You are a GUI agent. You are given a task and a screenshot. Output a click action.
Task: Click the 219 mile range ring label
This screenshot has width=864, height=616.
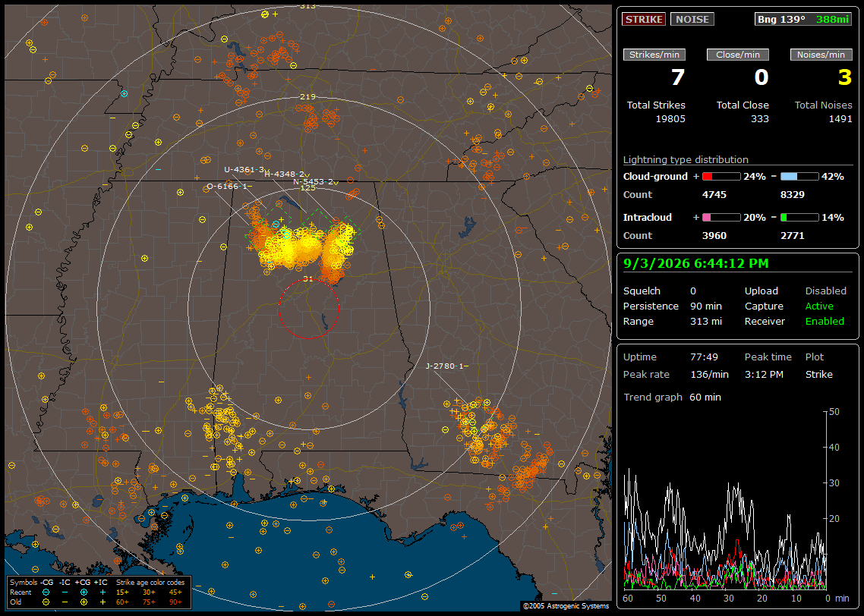(307, 97)
